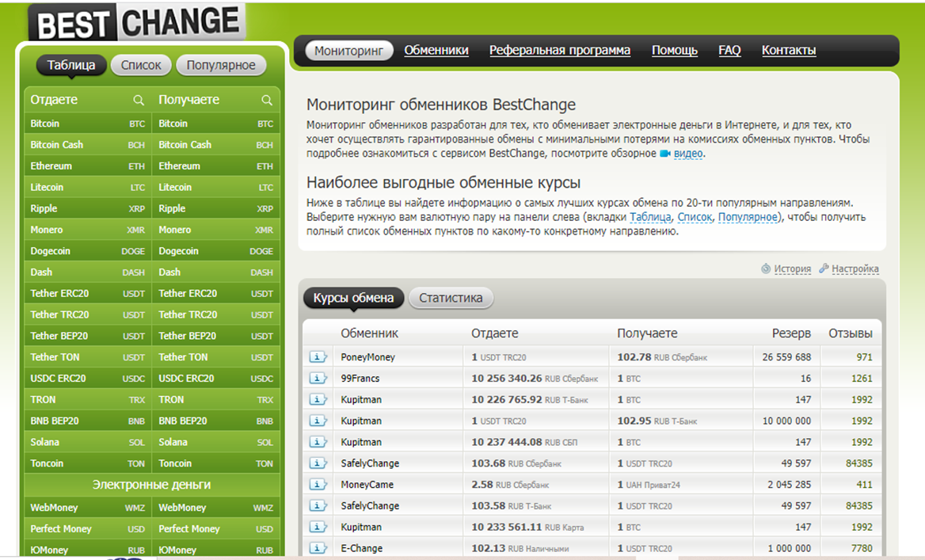
Task: Open Реферальная программа menu item
Action: (560, 51)
